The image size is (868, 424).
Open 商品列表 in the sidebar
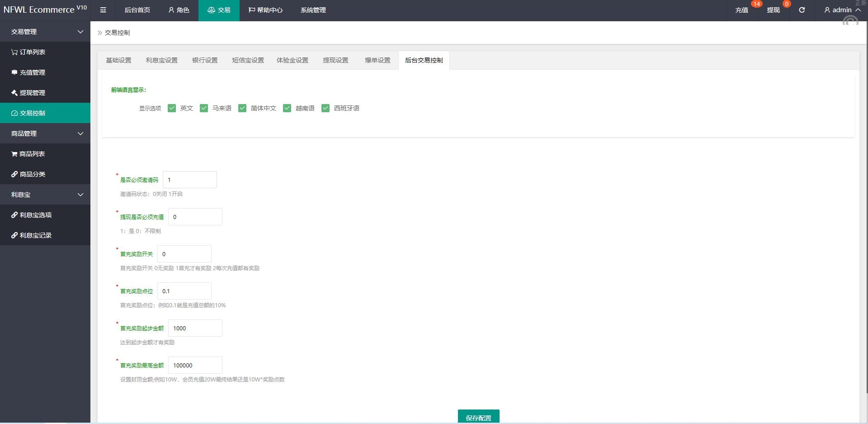28,154
